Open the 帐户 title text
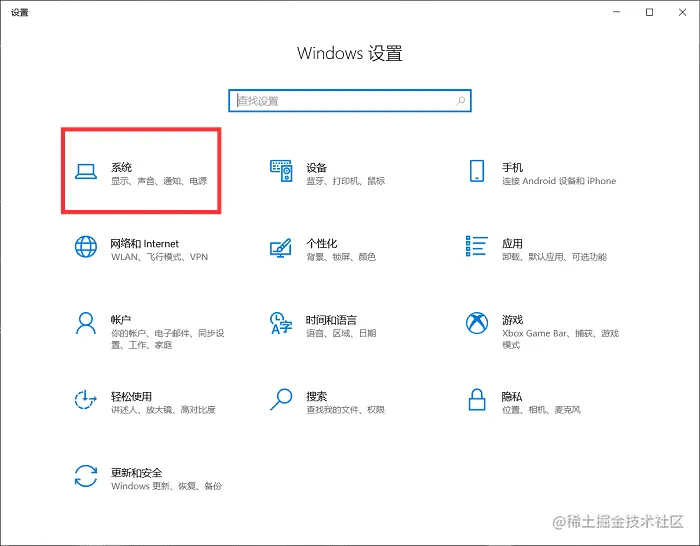700x546 pixels. click(121, 320)
